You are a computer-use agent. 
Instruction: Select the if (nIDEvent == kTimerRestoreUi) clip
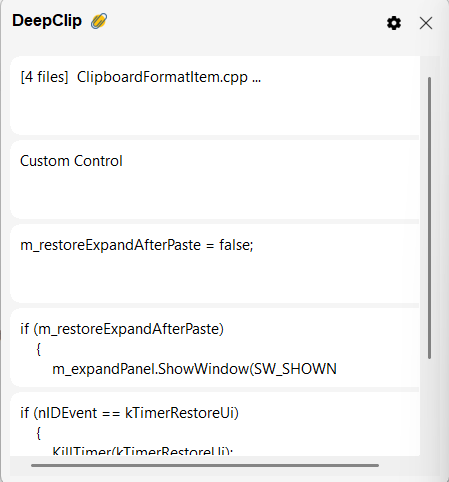tap(215, 424)
